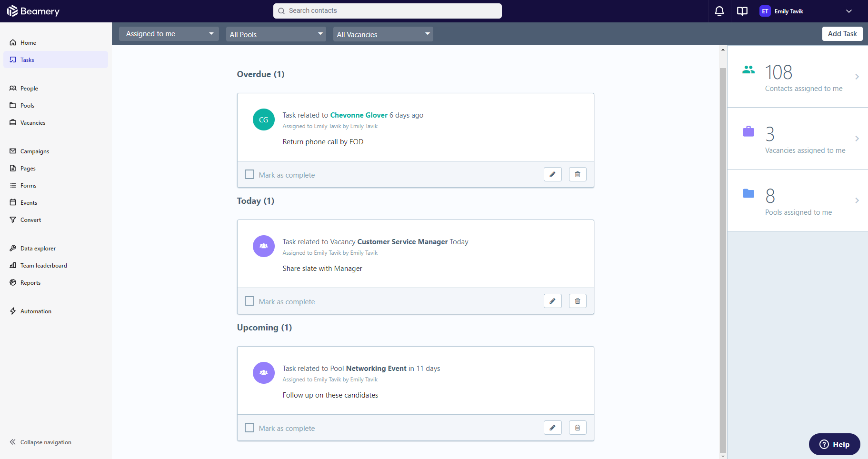This screenshot has height=459, width=868.
Task: Click the Reports pie icon
Action: [x=13, y=282]
